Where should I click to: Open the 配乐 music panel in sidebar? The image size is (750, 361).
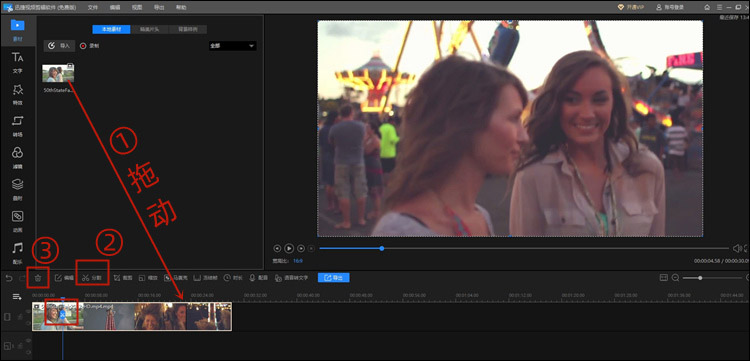[18, 253]
